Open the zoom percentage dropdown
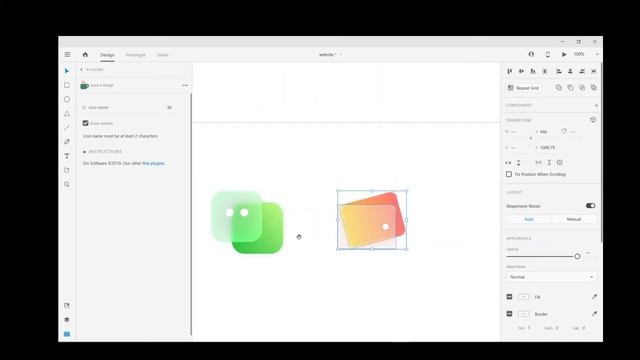The height and width of the screenshot is (360, 640). click(x=597, y=54)
